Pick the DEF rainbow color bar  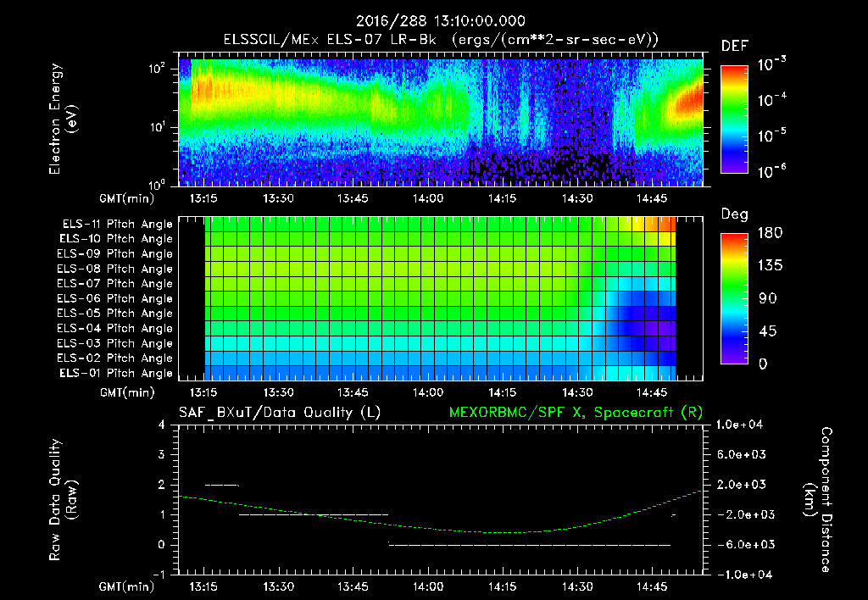[734, 119]
